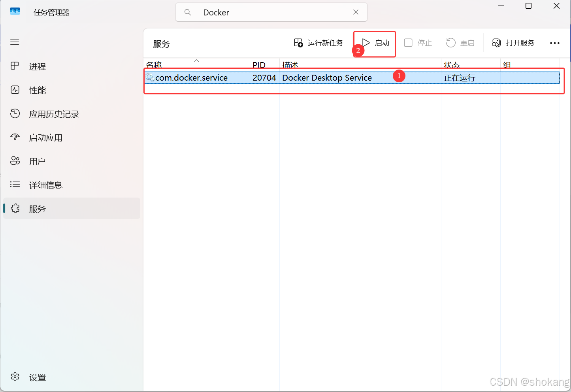
Task: Toggle the navigation sidebar with hamburger menu
Action: [15, 42]
